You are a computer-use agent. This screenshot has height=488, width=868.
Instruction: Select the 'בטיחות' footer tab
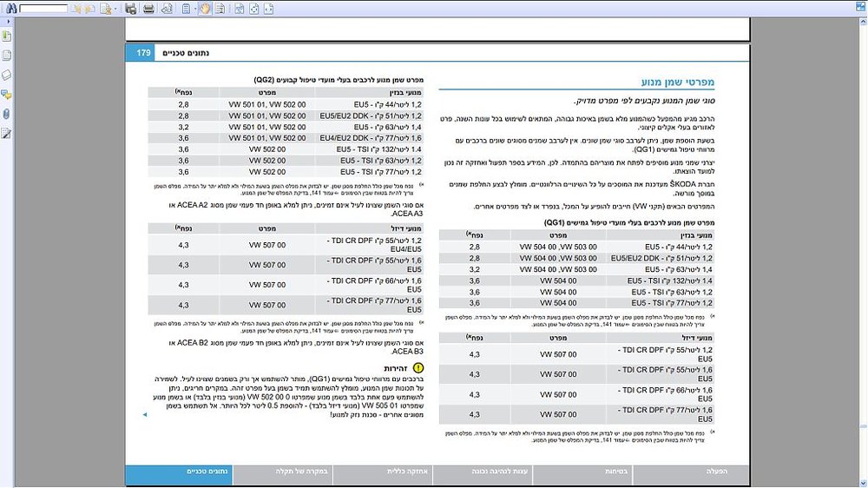tap(583, 475)
